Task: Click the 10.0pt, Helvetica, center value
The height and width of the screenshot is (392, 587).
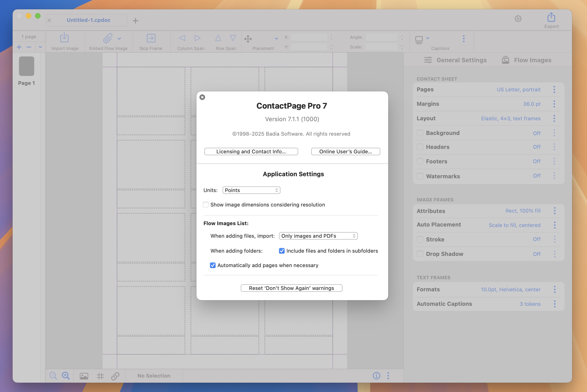Action: tap(510, 289)
